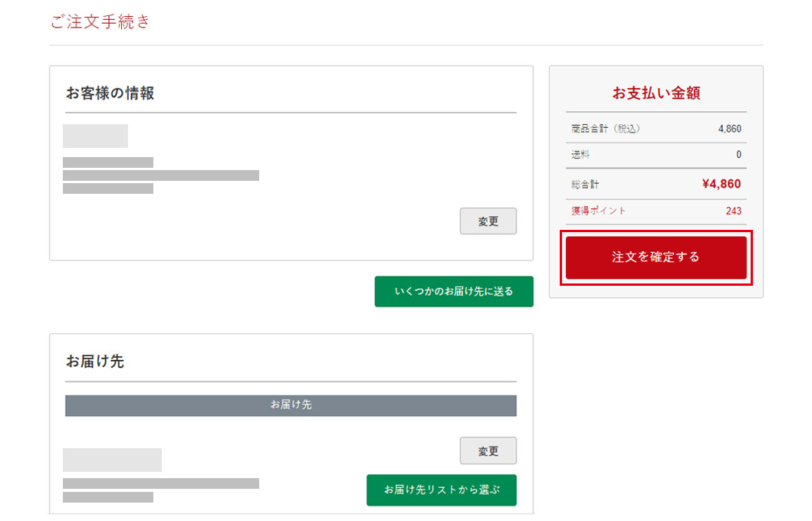Click the 獲得ポイント label

click(598, 211)
